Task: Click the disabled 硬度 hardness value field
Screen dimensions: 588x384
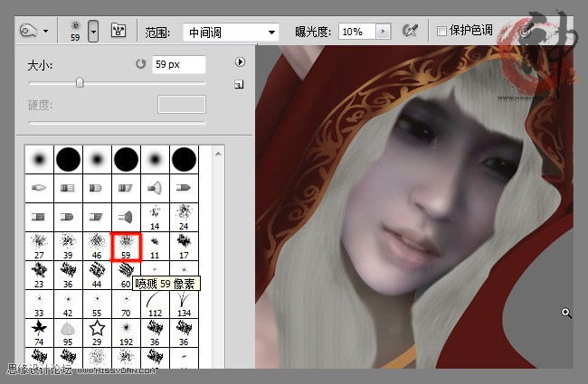Action: [182, 104]
